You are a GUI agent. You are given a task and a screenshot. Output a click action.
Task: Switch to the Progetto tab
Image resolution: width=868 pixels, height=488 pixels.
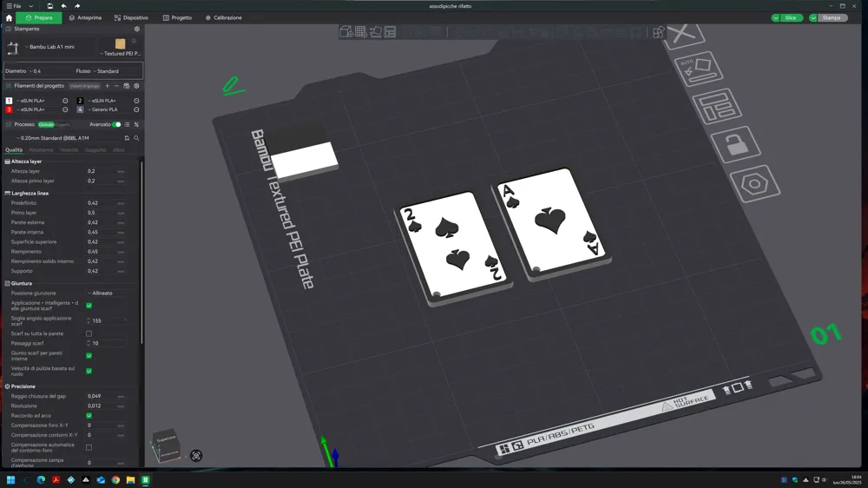coord(177,17)
